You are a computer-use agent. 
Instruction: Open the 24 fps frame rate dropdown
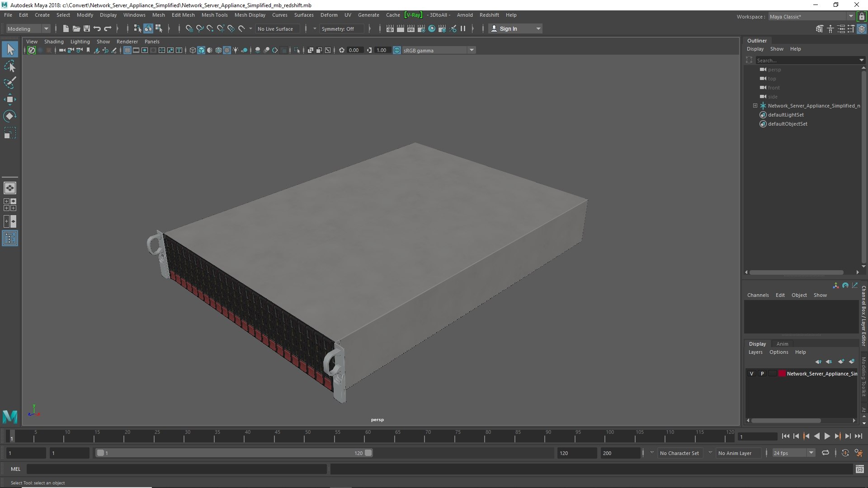(x=793, y=453)
